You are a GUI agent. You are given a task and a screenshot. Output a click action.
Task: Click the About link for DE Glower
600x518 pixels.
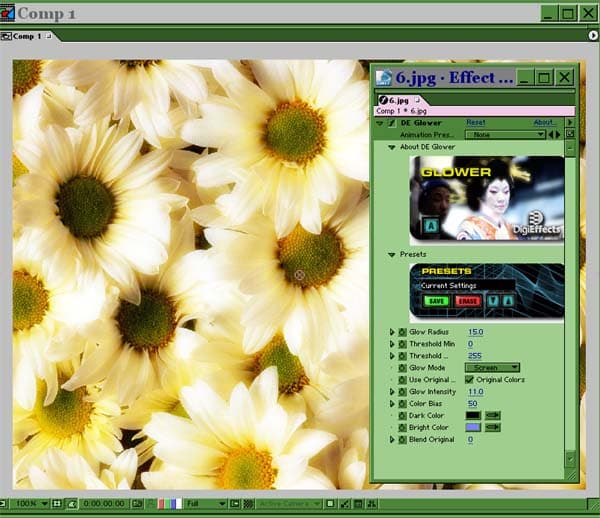pyautogui.click(x=545, y=122)
